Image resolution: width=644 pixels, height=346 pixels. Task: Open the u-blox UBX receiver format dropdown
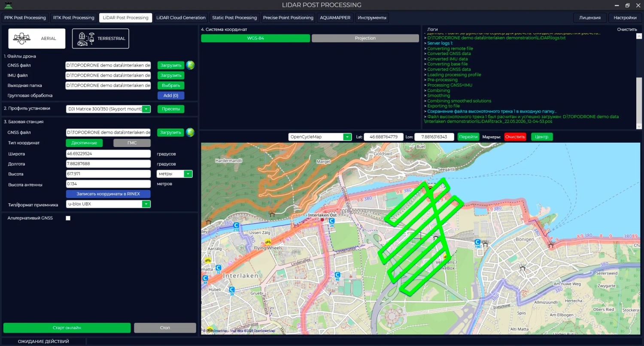[x=146, y=204]
